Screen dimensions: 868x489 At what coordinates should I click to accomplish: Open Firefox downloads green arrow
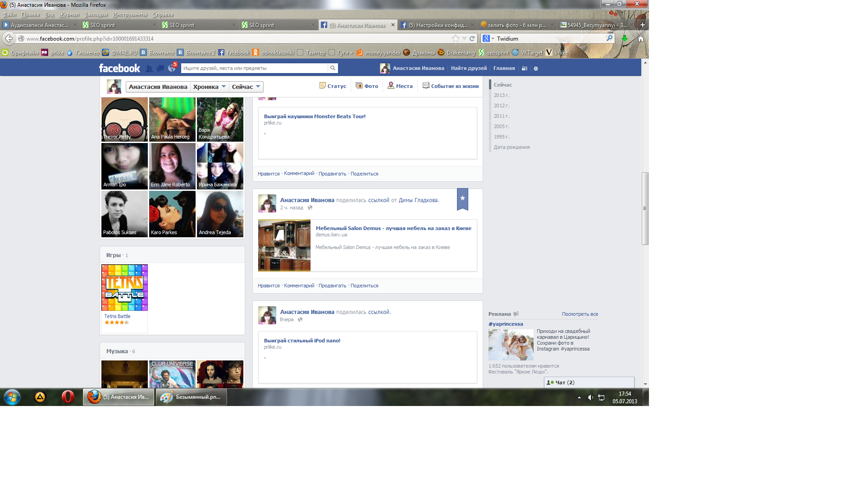click(625, 39)
